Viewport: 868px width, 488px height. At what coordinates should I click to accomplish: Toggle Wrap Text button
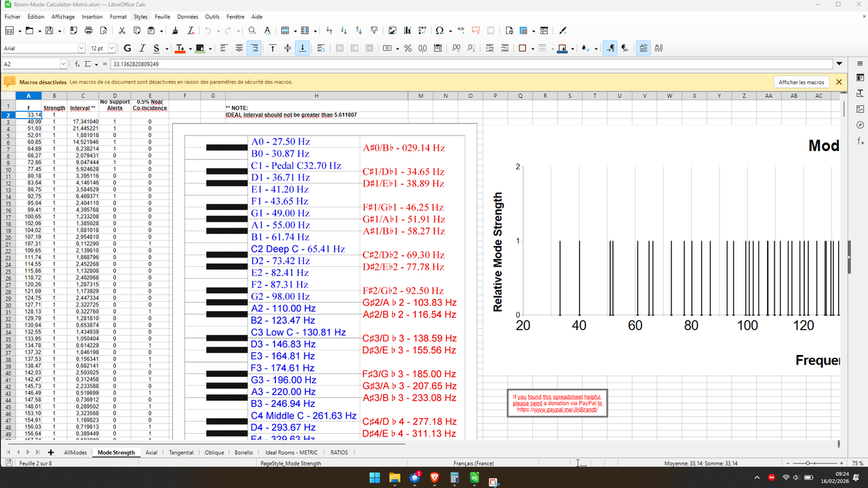point(322,48)
